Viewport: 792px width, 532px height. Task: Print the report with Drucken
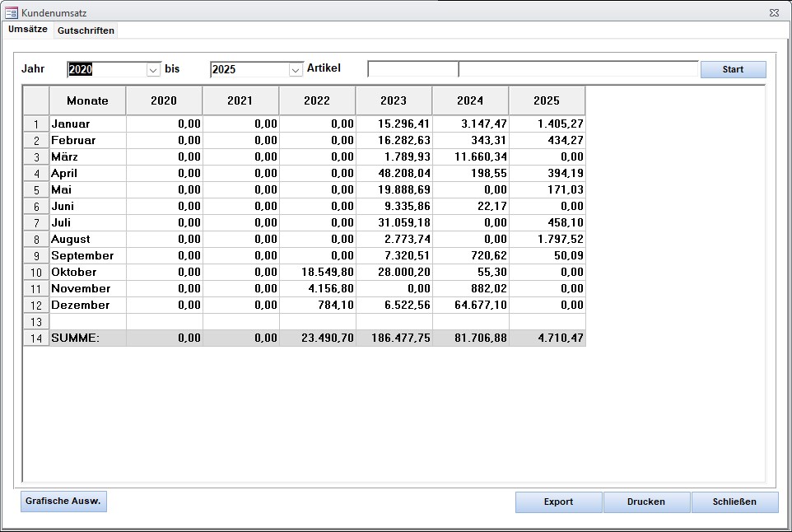click(x=646, y=502)
